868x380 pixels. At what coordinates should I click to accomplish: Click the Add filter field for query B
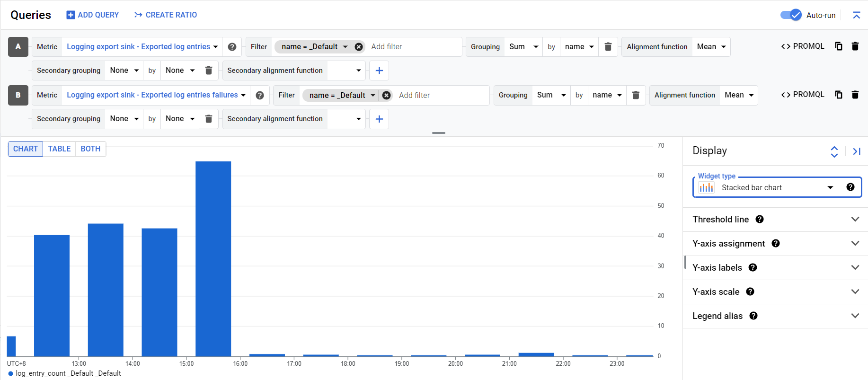coord(440,95)
